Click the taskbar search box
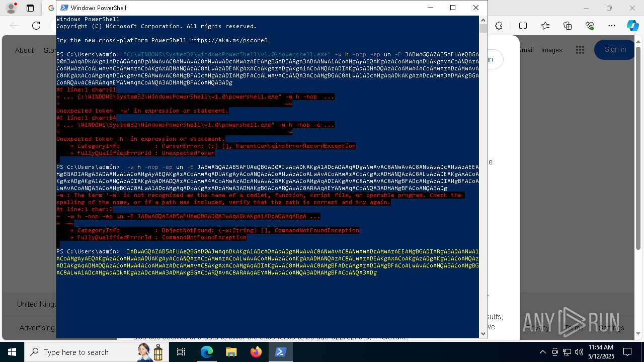 [x=97, y=352]
